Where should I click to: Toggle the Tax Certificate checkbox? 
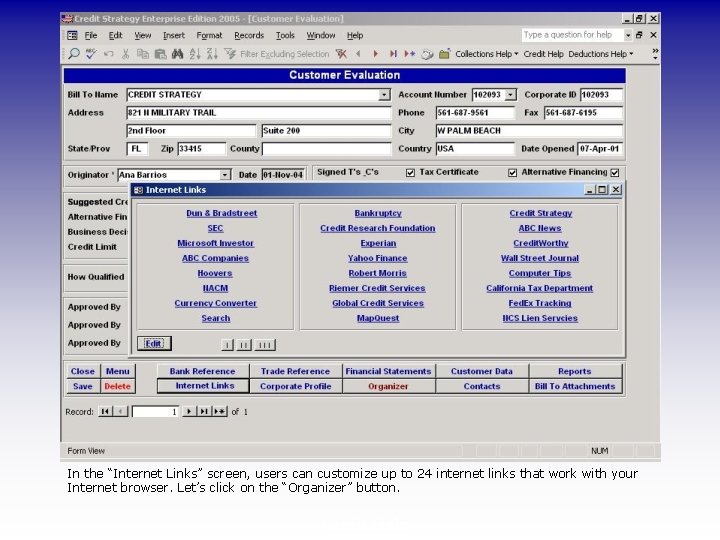pos(512,173)
